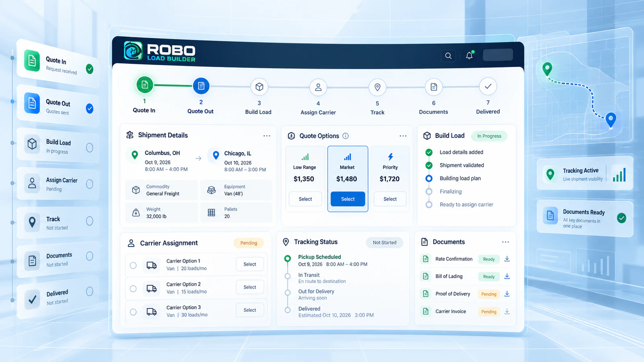Click the 'Pending' Carrier Assignment badge

[249, 243]
